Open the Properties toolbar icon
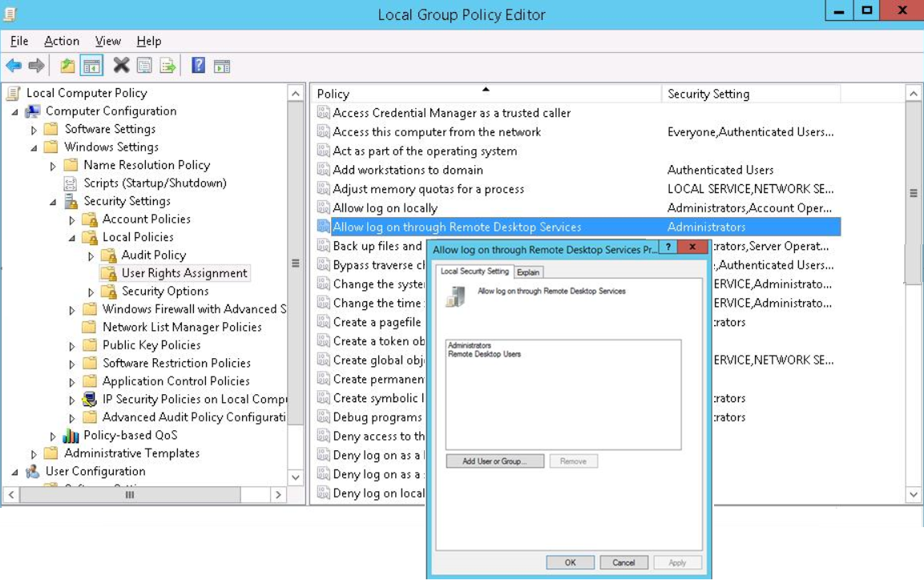The height and width of the screenshot is (580, 924). pos(144,66)
